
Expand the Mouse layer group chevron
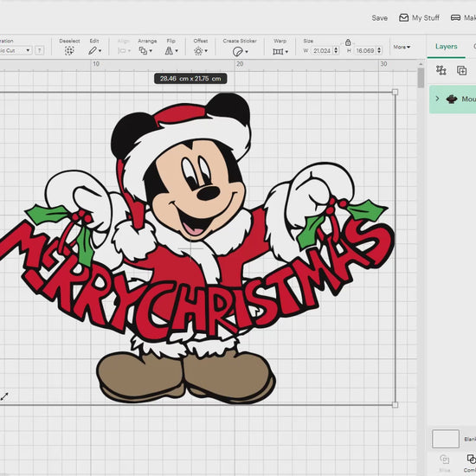tap(437, 99)
